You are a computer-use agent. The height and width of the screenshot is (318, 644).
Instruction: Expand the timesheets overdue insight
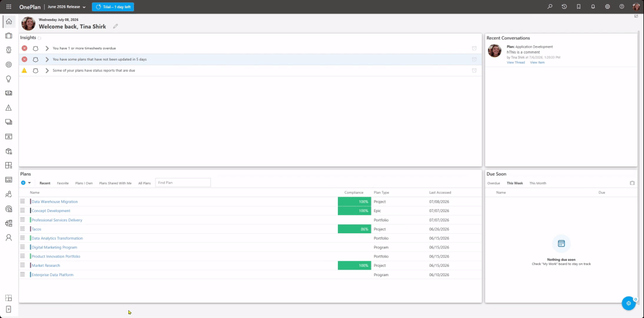tap(47, 48)
